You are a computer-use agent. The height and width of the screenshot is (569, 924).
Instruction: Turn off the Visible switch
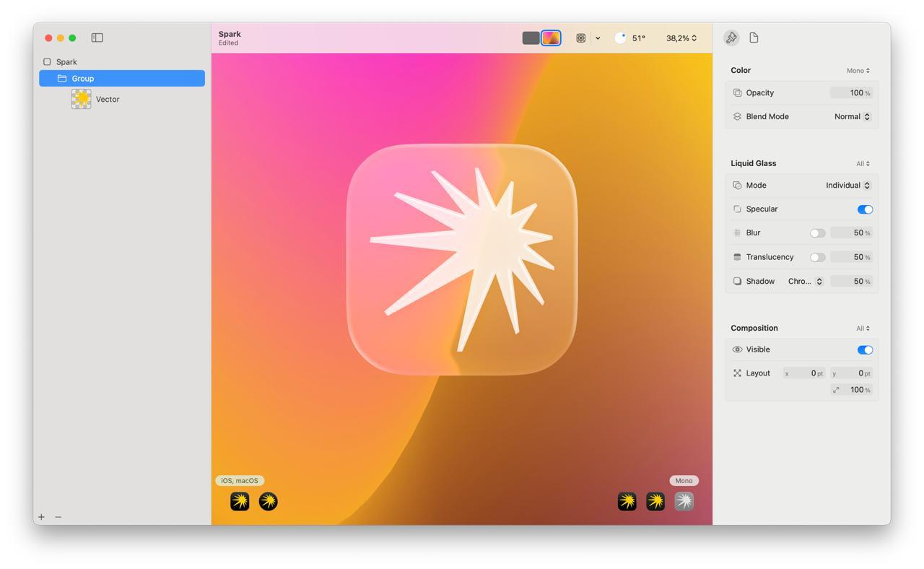coord(865,350)
